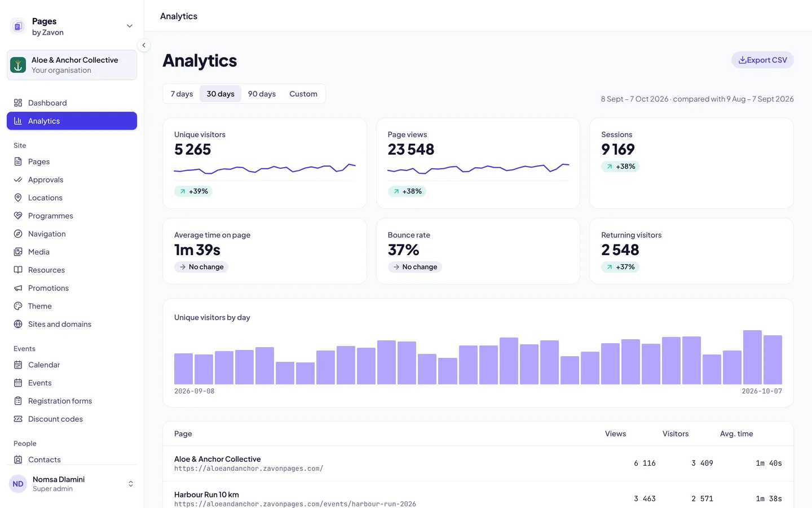812x508 pixels.
Task: Open the Nomsa Dlamini user menu
Action: click(72, 484)
